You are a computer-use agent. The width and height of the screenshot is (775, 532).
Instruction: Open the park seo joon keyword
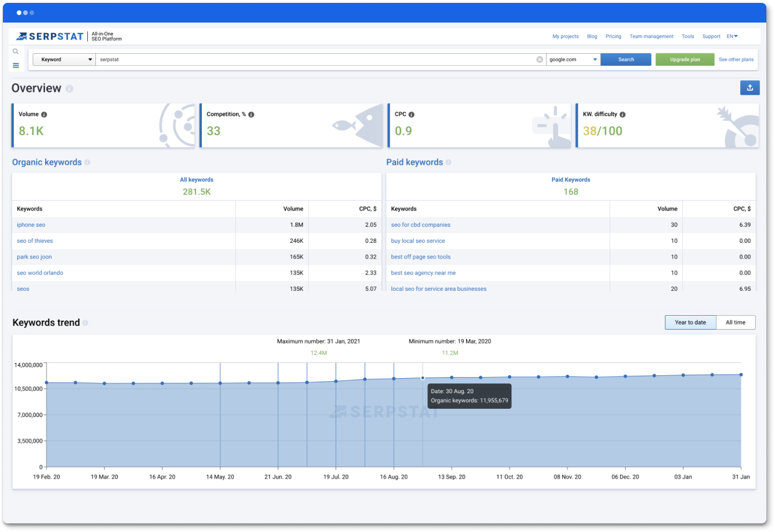(x=34, y=257)
